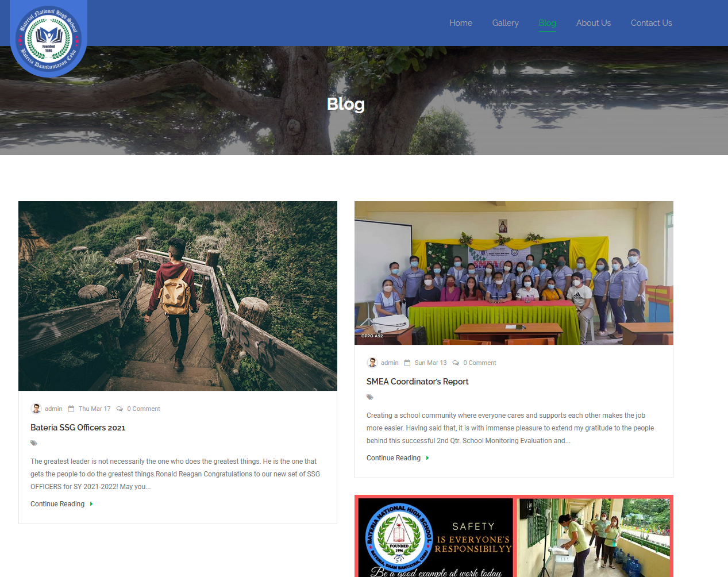Image resolution: width=728 pixels, height=577 pixels.
Task: Open 0 Comment link on SMEA report post
Action: pyautogui.click(x=480, y=363)
